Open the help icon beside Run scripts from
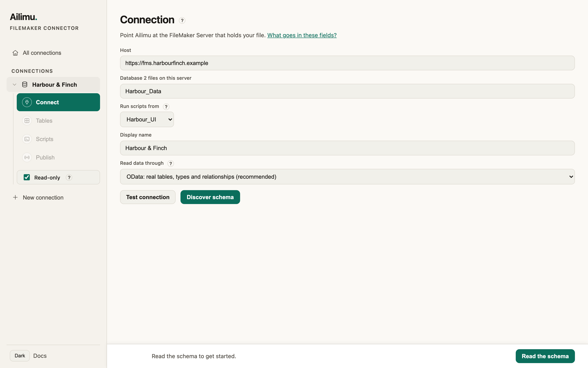Viewport: 588px width, 368px height. point(166,107)
